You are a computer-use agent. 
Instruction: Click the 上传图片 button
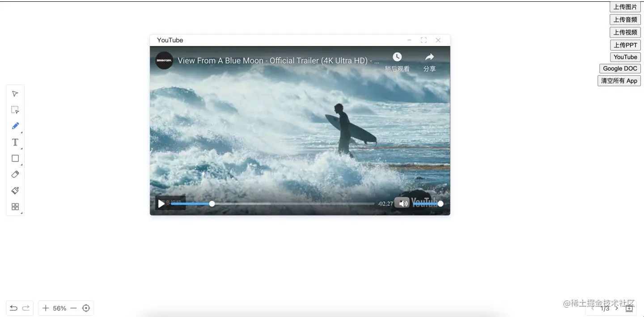pyautogui.click(x=625, y=7)
